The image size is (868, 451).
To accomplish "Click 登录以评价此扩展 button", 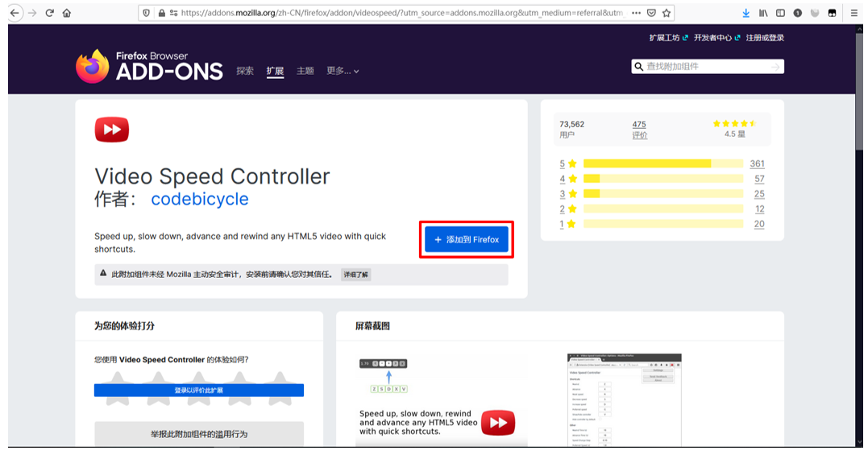I will pyautogui.click(x=199, y=390).
